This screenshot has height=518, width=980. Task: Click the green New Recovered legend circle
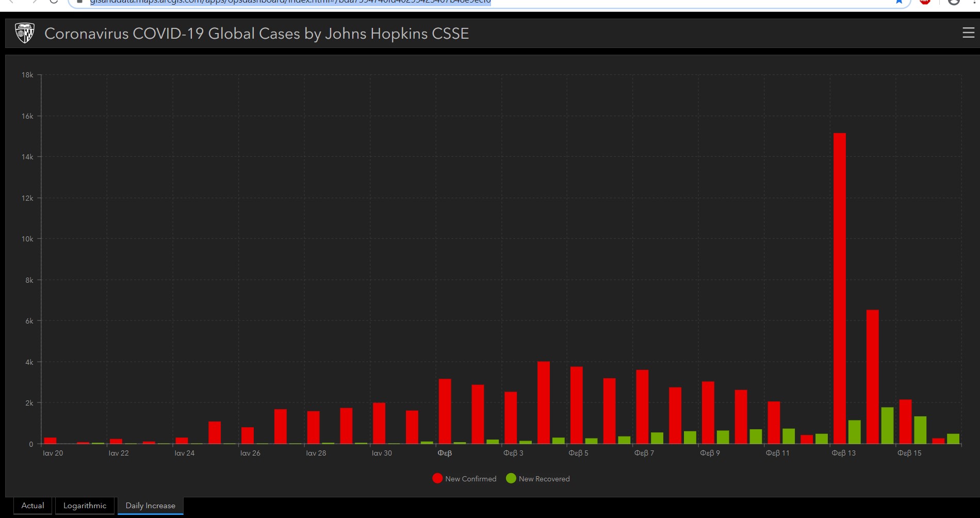tap(511, 478)
